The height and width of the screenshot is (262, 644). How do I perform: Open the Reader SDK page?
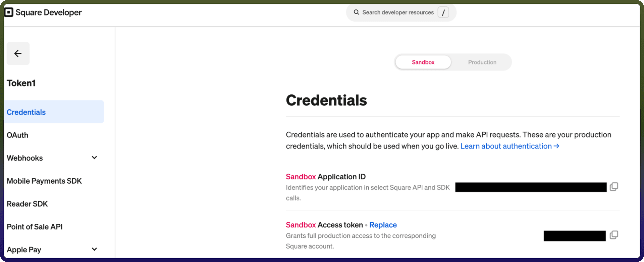coord(27,204)
